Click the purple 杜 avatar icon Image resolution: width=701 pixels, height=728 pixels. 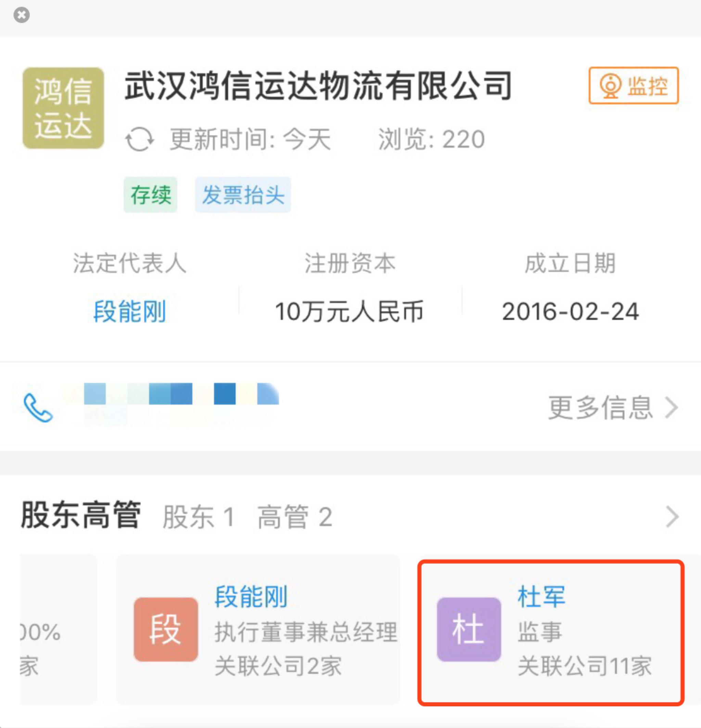[469, 629]
